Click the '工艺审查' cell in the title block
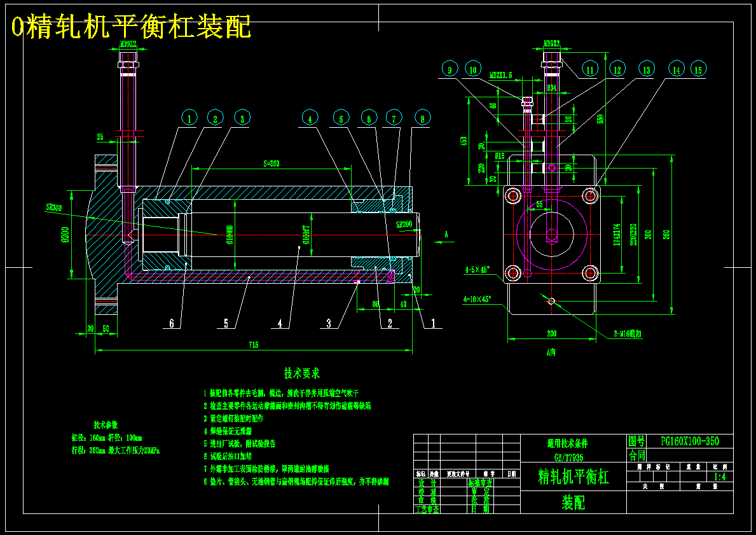The image size is (756, 535). pos(427,509)
